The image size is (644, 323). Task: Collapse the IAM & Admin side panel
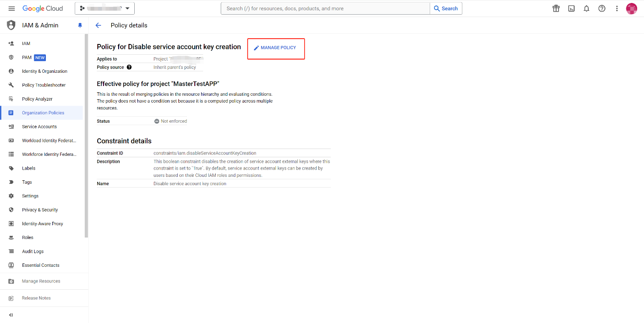(x=11, y=315)
